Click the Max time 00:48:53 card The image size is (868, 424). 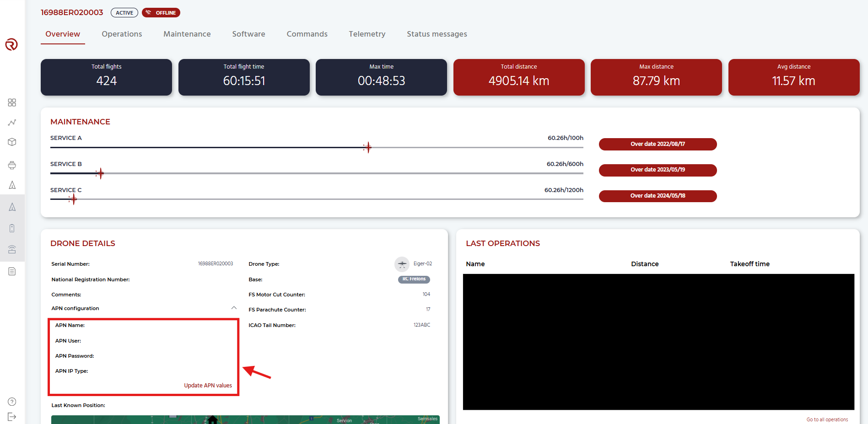pos(381,77)
